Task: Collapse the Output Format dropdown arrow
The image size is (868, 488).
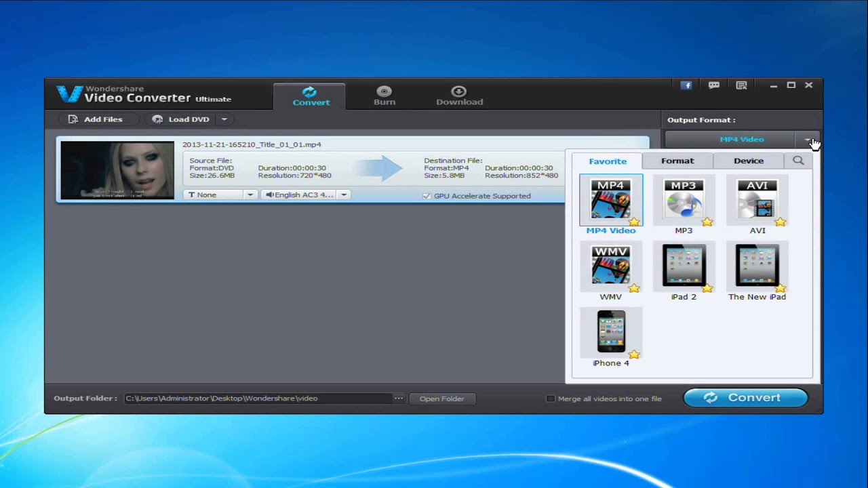Action: (808, 140)
